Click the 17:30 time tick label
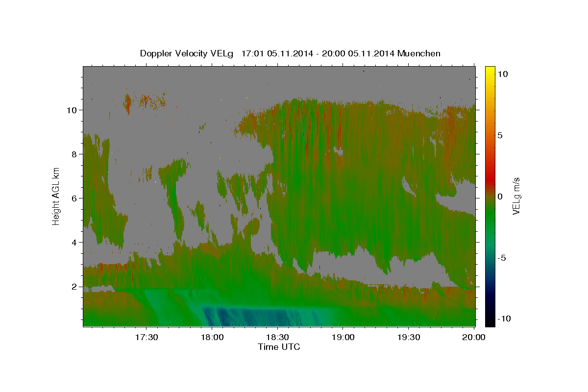Image resolution: width=588 pixels, height=392 pixels. (x=147, y=338)
